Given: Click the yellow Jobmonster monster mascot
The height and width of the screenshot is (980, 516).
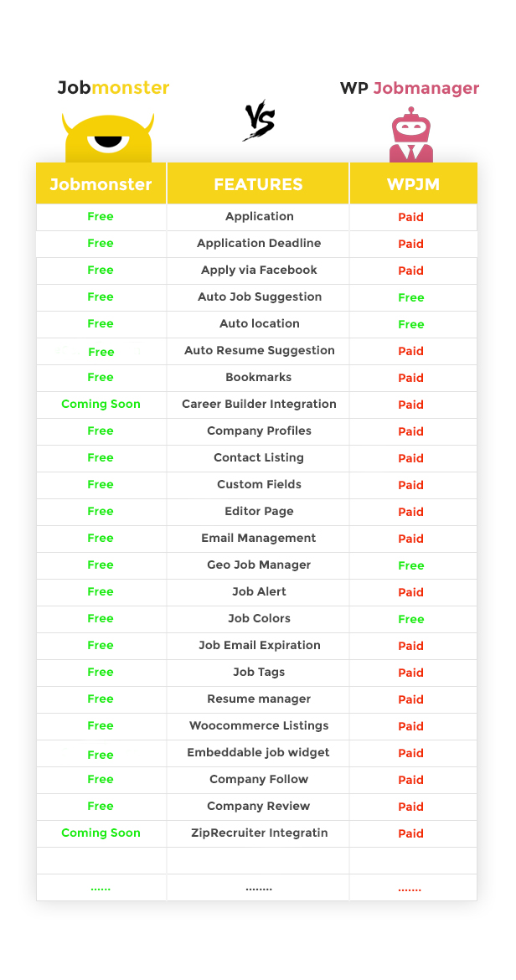Looking at the screenshot, I should tap(109, 138).
